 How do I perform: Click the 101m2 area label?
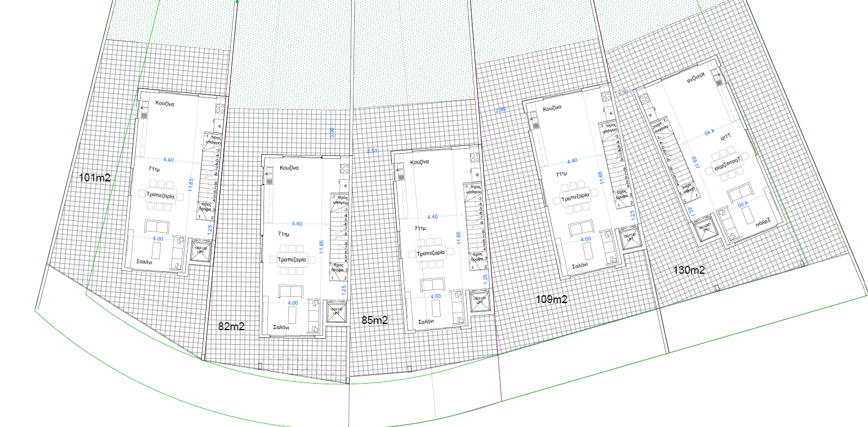click(95, 178)
